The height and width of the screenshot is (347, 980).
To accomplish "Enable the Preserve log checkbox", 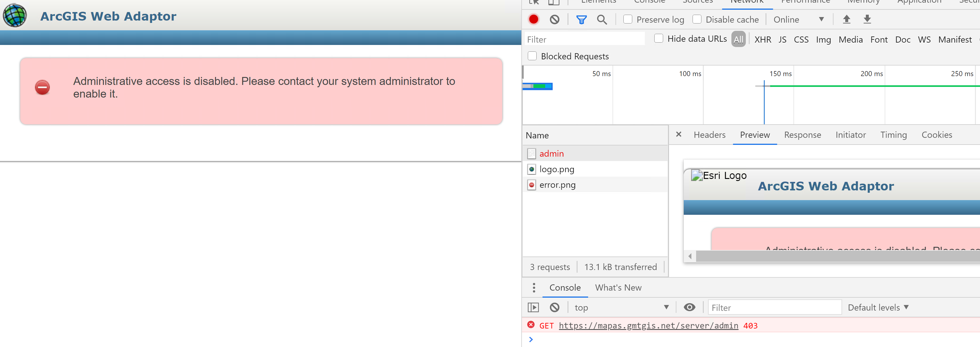I will click(x=628, y=19).
